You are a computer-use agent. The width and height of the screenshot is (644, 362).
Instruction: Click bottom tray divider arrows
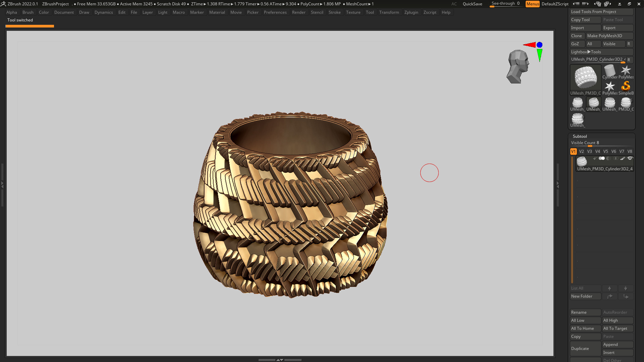pos(280,360)
